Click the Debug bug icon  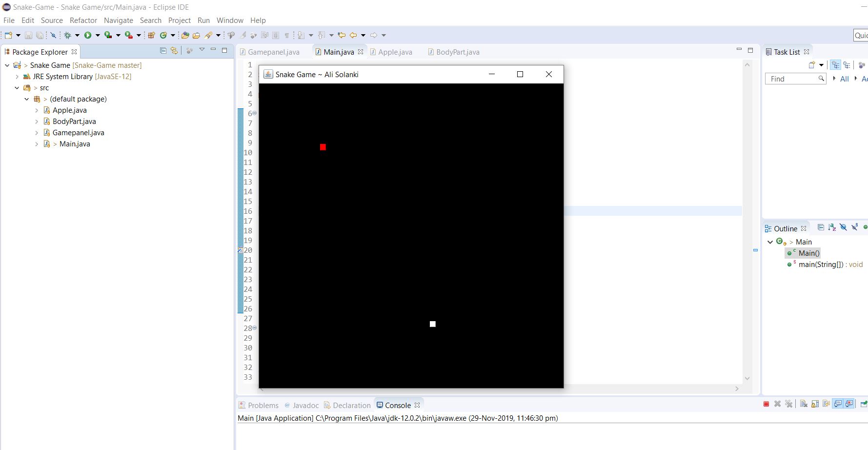[68, 35]
